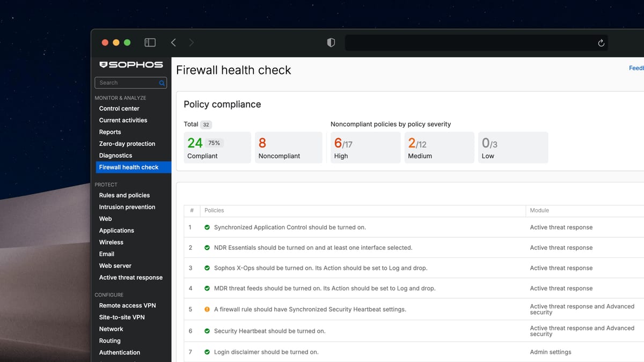Image resolution: width=644 pixels, height=362 pixels.
Task: Click the 24 Compliant card
Action: pos(217,147)
